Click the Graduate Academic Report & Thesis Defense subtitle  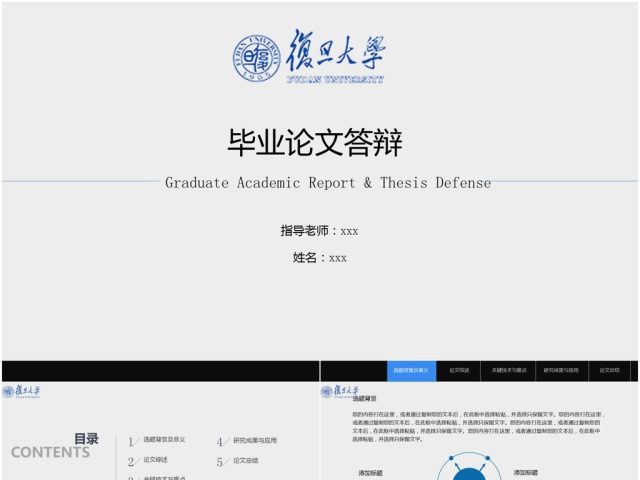click(328, 182)
